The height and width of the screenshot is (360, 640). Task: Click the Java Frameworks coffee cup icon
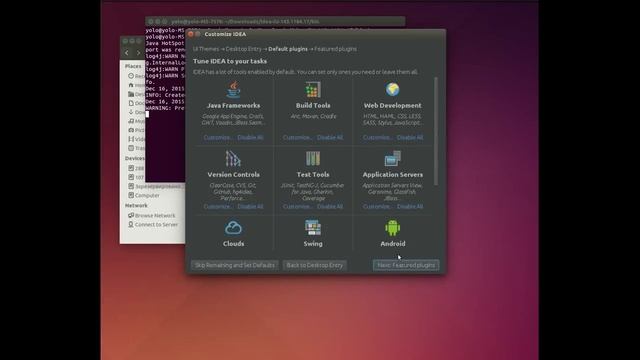[233, 89]
